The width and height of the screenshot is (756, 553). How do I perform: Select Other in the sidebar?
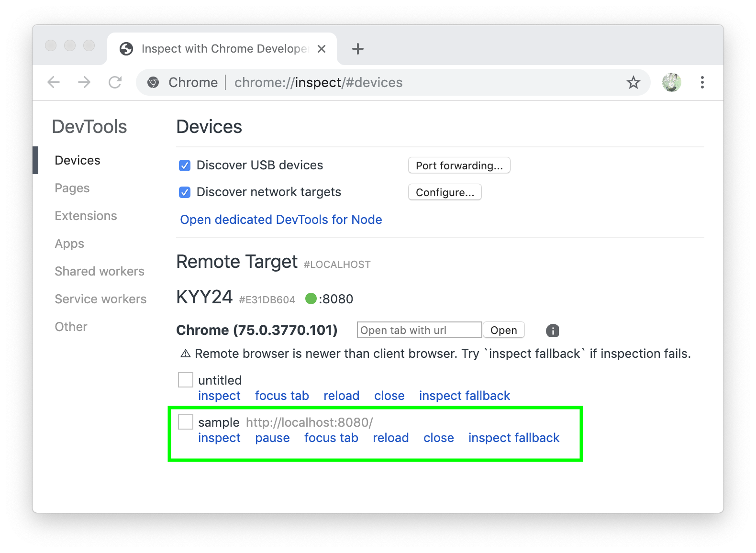[x=71, y=327]
